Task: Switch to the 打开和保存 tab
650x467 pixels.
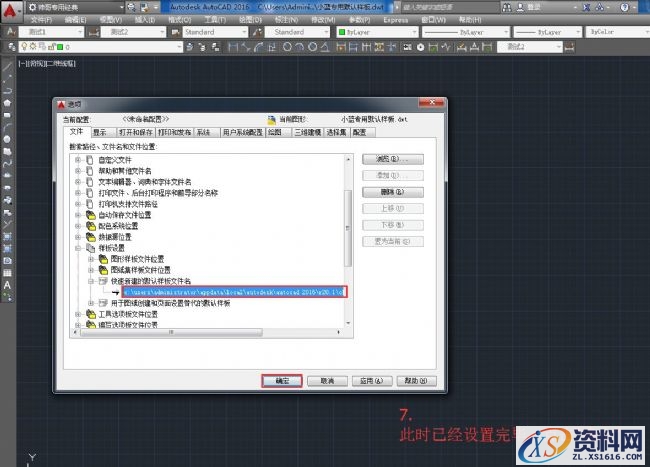Action: [x=136, y=132]
